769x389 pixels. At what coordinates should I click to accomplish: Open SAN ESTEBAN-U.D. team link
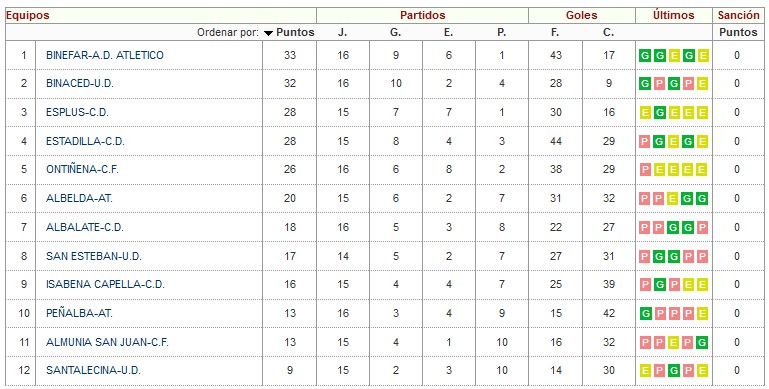(94, 256)
